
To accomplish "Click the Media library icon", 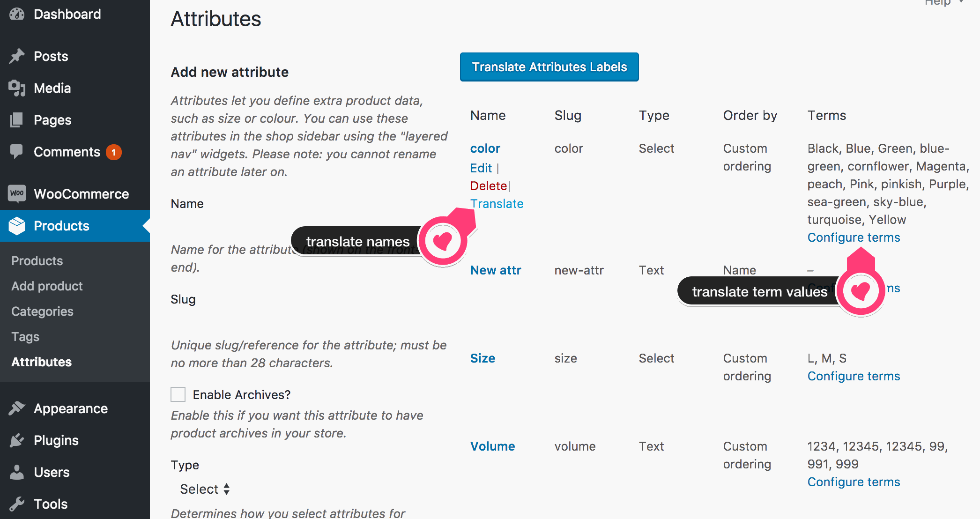I will (x=17, y=88).
